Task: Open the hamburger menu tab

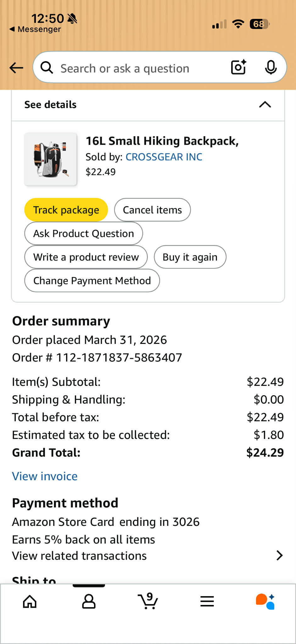Action: [x=207, y=601]
